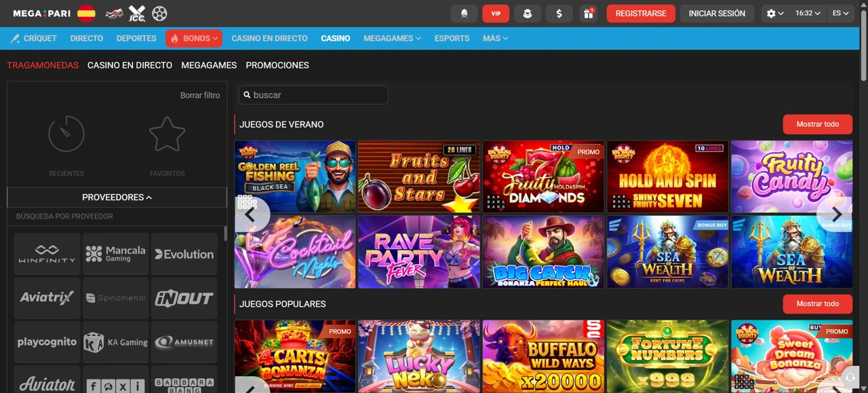Viewport: 868px width, 393px height.
Task: Open the settings gear dropdown
Action: pyautogui.click(x=775, y=14)
